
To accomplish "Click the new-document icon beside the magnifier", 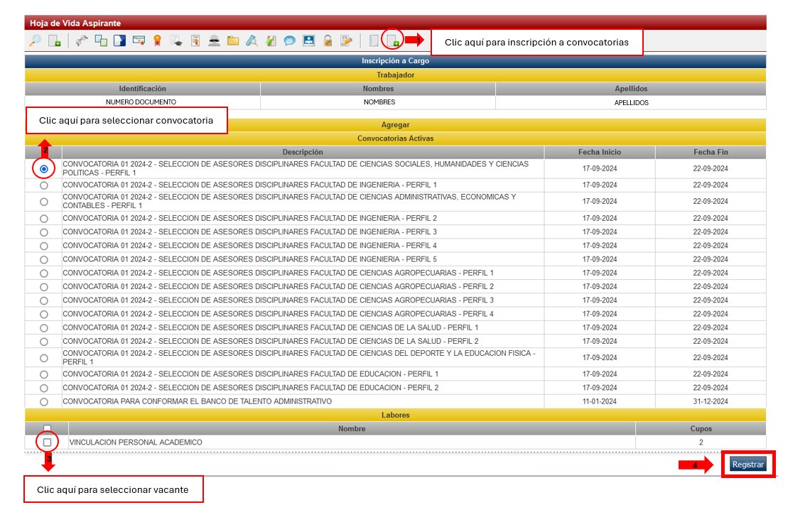I will tap(54, 40).
